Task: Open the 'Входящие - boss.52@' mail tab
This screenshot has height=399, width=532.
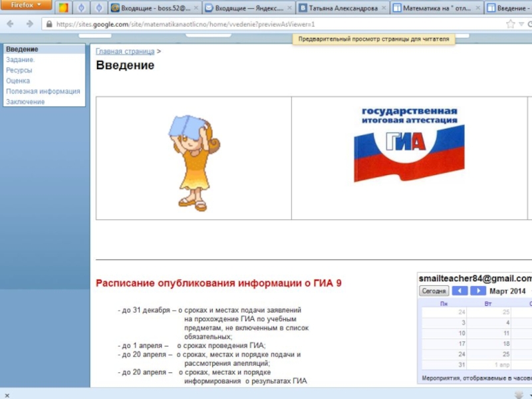Action: pyautogui.click(x=155, y=8)
